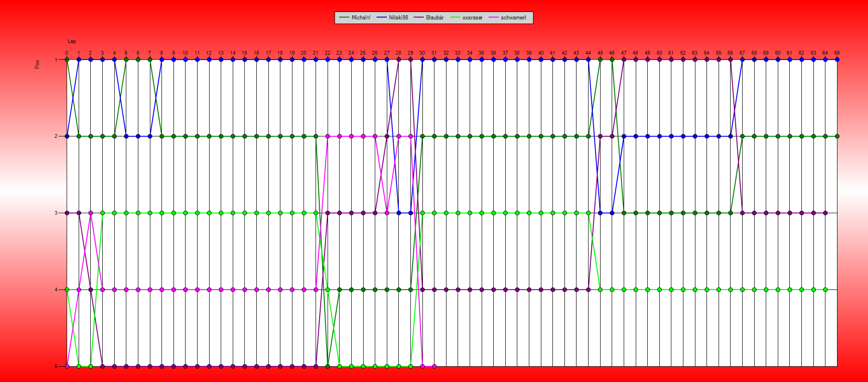Click MichaW's marker at lap 57, position 2
The height and width of the screenshot is (382, 868).
tap(742, 136)
